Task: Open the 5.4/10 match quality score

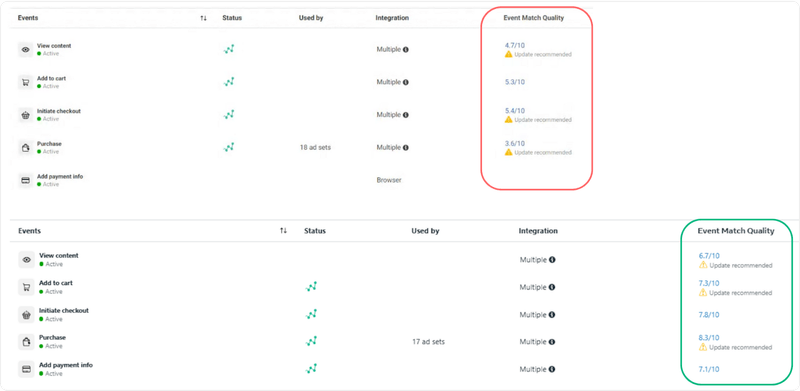Action: (515, 111)
